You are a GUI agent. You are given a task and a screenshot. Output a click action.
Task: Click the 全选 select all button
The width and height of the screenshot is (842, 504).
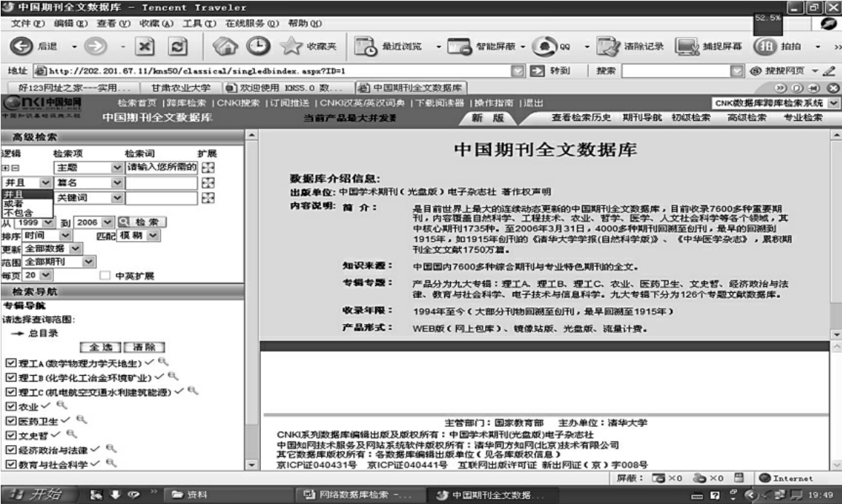click(x=101, y=347)
